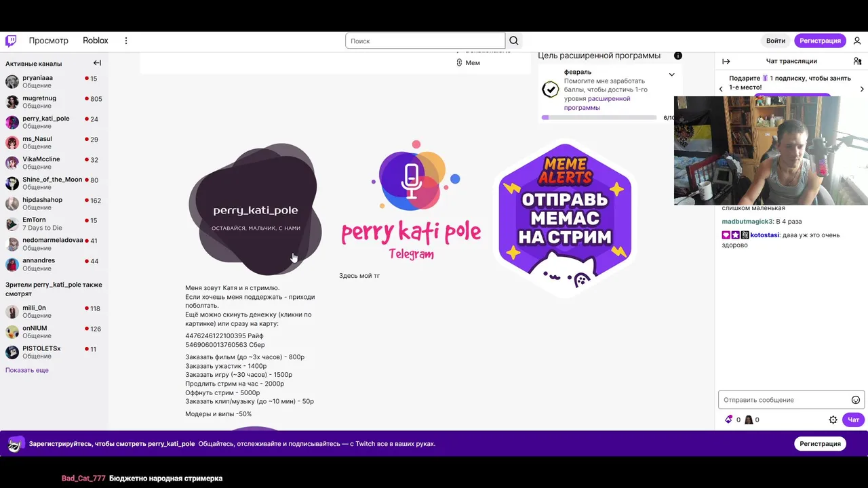Collapse the stream chat panel
Screen dimensions: 868x488
pos(726,61)
